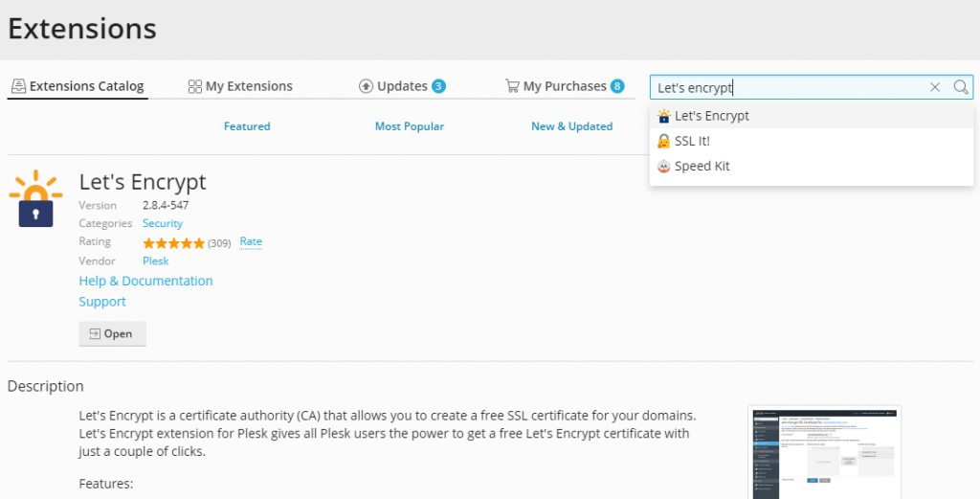980x499 pixels.
Task: Click the Updates count badge
Action: click(x=438, y=86)
